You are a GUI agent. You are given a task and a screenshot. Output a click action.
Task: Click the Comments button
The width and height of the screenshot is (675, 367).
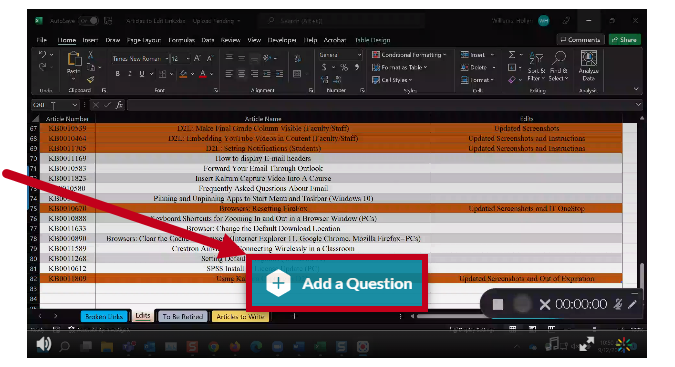click(580, 40)
